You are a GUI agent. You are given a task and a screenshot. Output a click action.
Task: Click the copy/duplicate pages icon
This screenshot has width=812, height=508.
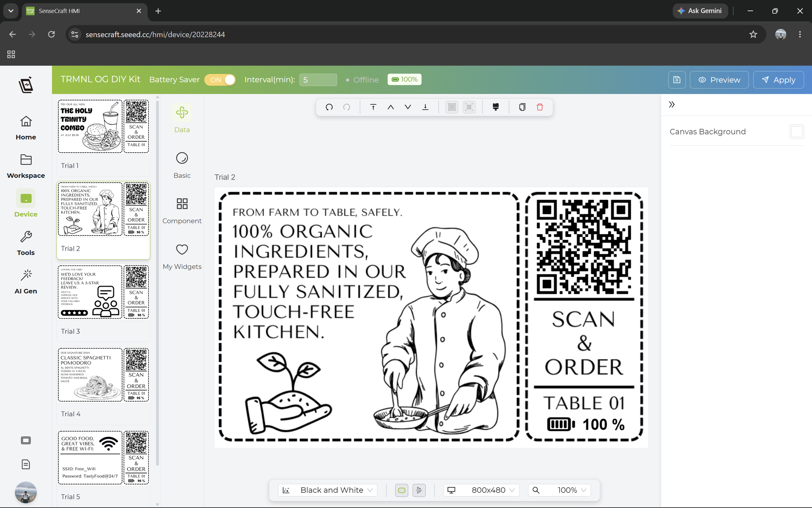[522, 107]
